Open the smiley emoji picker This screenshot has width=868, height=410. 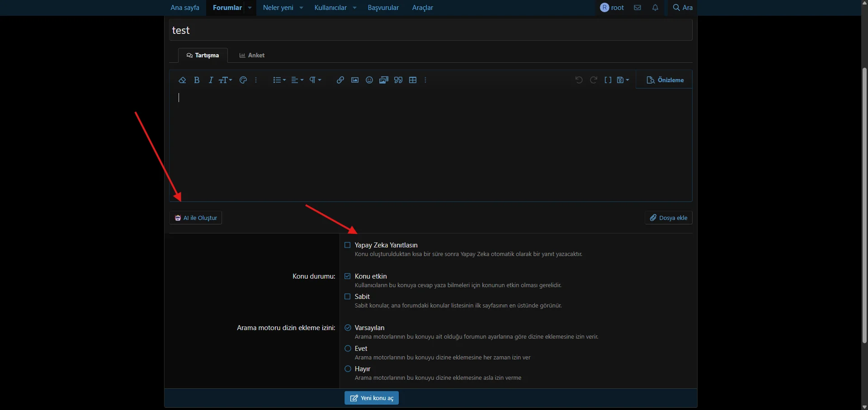(x=369, y=80)
